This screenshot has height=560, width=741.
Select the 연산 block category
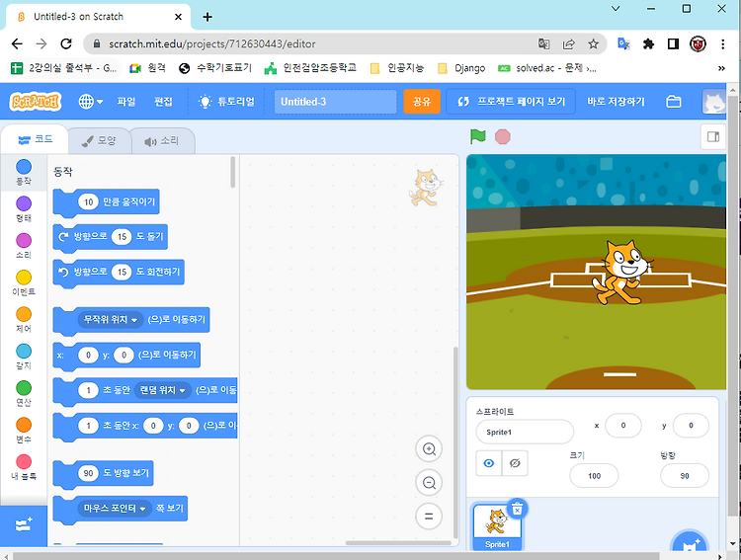pos(24,394)
